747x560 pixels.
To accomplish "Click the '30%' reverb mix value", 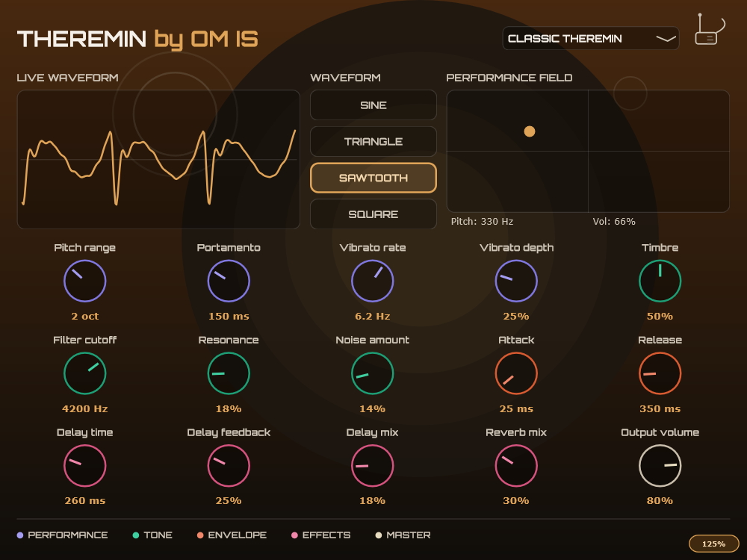I will point(516,500).
